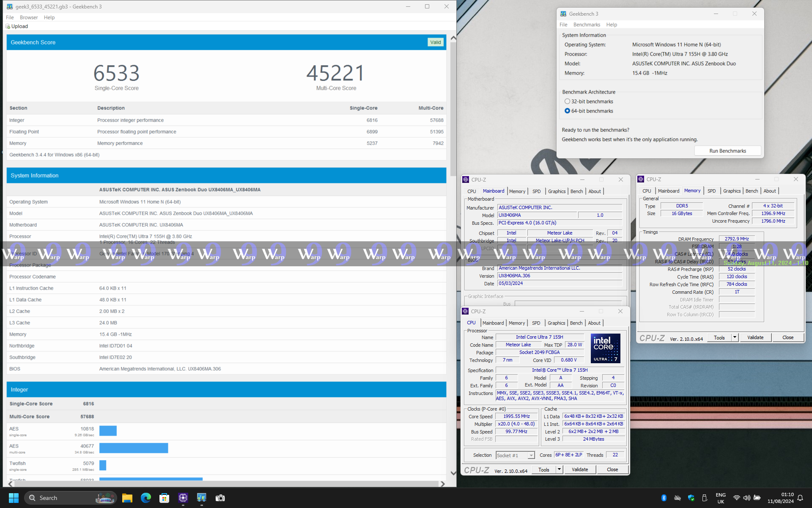This screenshot has height=508, width=812.
Task: Click the Geekbench 3 dialog title icon
Action: coord(563,14)
